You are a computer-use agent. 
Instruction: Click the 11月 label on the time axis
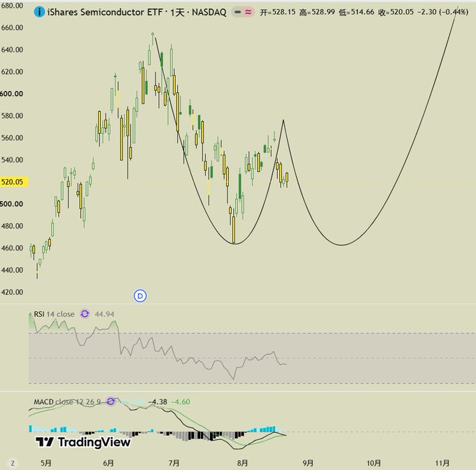pyautogui.click(x=442, y=463)
